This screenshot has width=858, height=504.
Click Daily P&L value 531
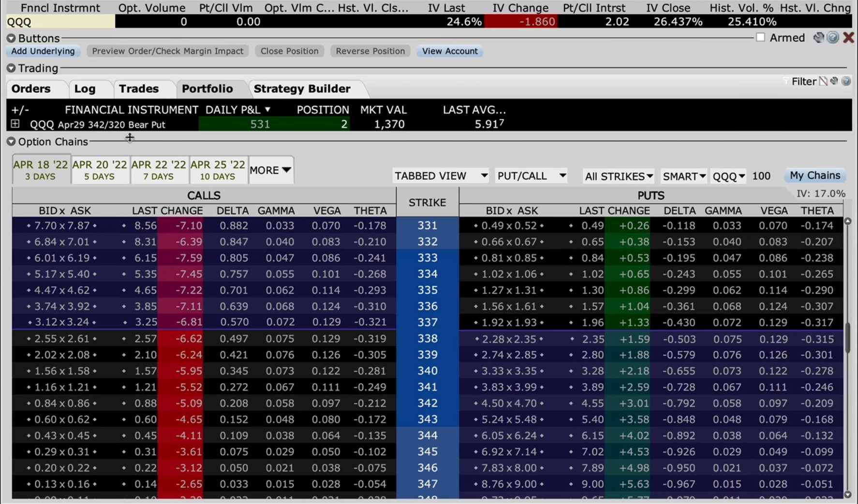(260, 124)
